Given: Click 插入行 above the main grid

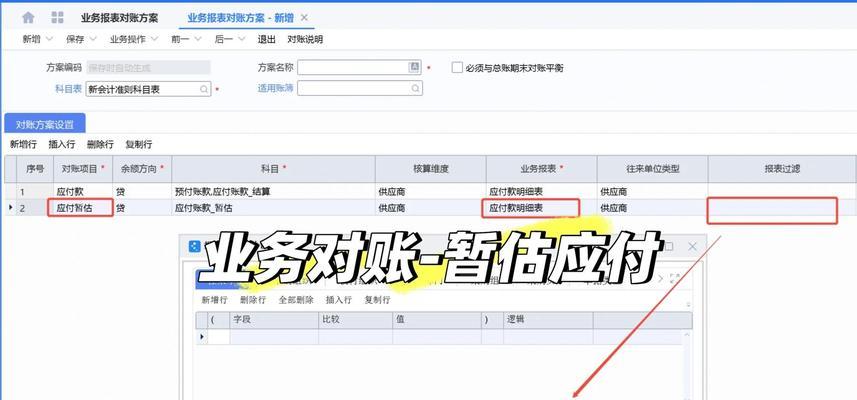Looking at the screenshot, I should coord(62,145).
